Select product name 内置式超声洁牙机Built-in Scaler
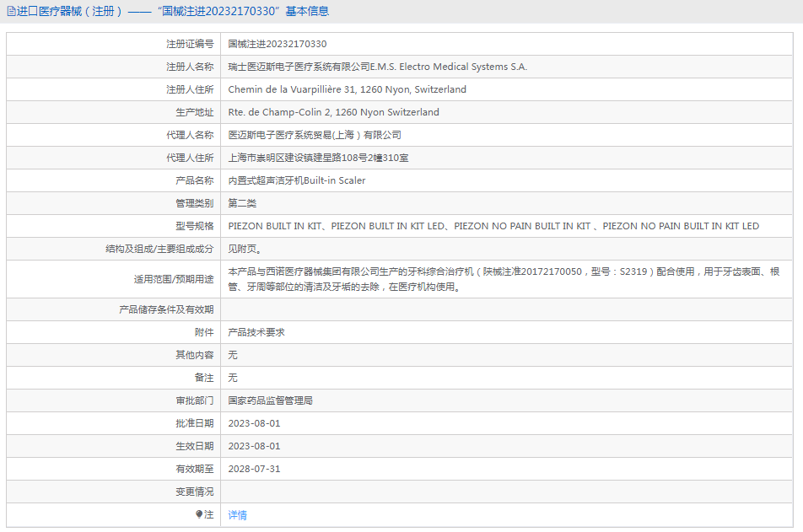 297,180
